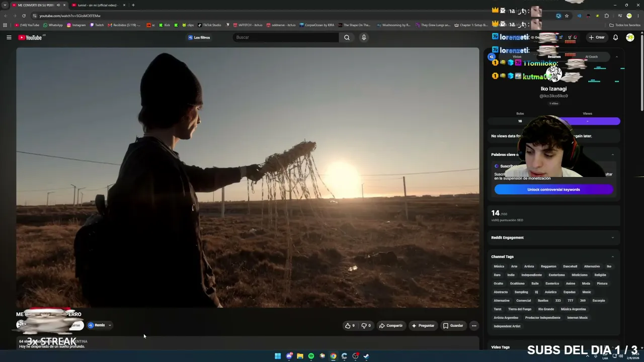This screenshot has width=644, height=362.
Task: Open Chrome three-dot menu
Action: click(638, 16)
